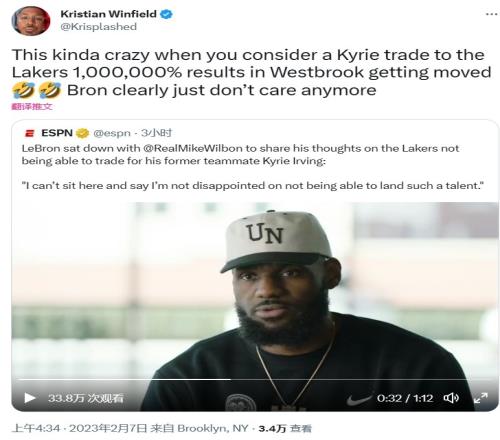Click the 0:32 / 1:12 time display
The image size is (500, 440).
point(405,398)
